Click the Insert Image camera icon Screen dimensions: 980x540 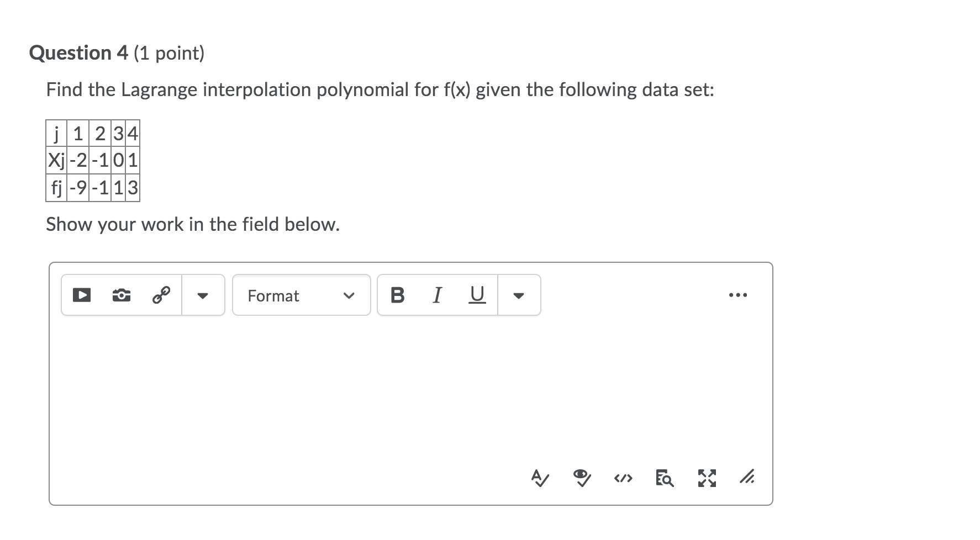point(122,295)
